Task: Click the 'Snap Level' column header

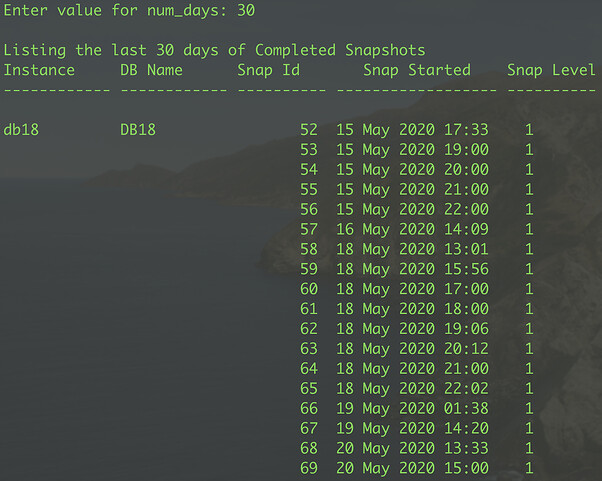Action: (551, 70)
